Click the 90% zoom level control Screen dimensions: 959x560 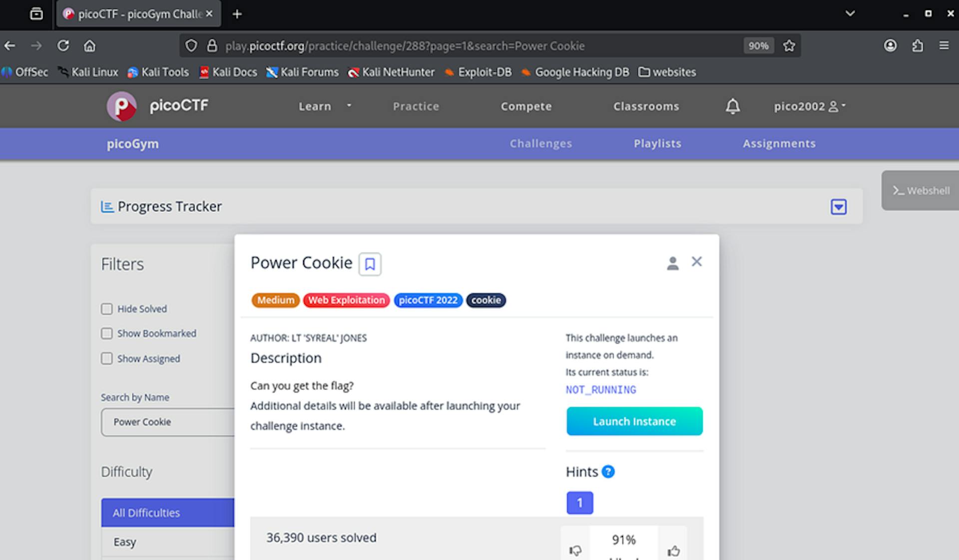pyautogui.click(x=758, y=45)
